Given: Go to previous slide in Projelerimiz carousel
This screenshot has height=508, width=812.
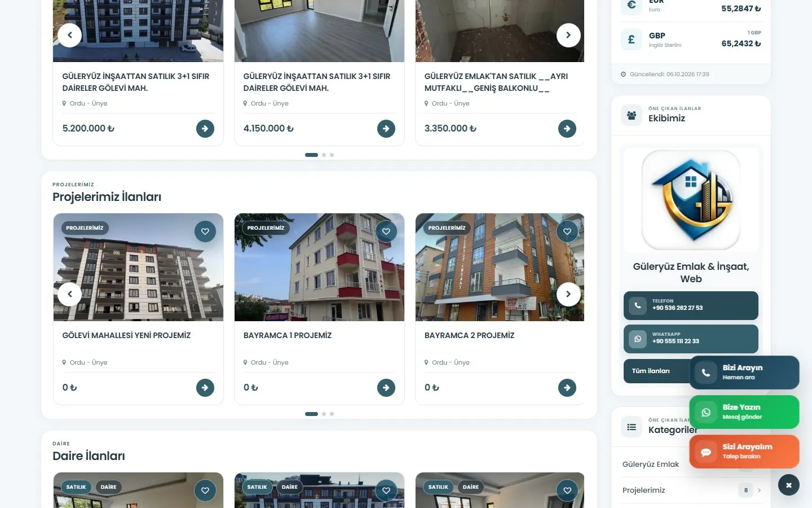Looking at the screenshot, I should point(70,294).
